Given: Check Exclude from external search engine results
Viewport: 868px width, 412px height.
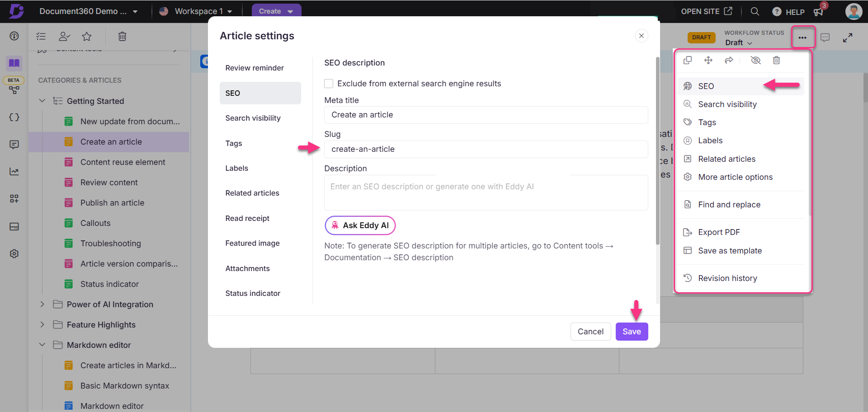Looking at the screenshot, I should coord(329,84).
